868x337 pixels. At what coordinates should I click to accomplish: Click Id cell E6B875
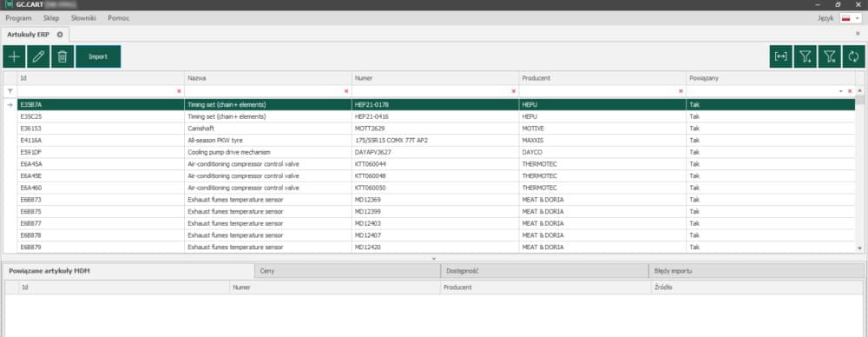pos(101,212)
